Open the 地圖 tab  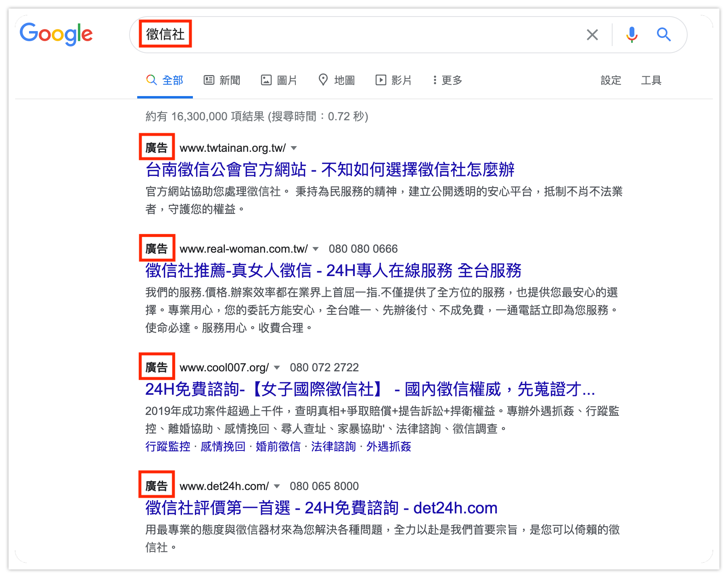tap(337, 80)
